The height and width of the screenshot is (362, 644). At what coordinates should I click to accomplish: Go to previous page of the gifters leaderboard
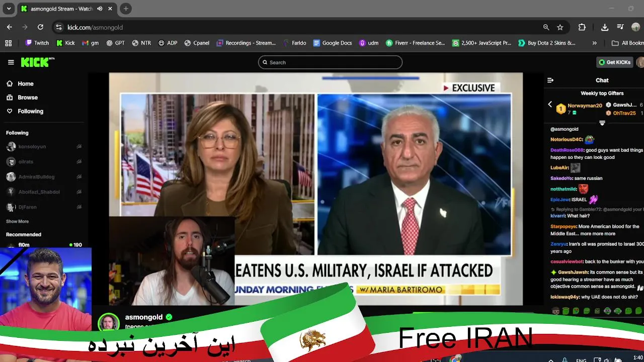click(x=550, y=105)
